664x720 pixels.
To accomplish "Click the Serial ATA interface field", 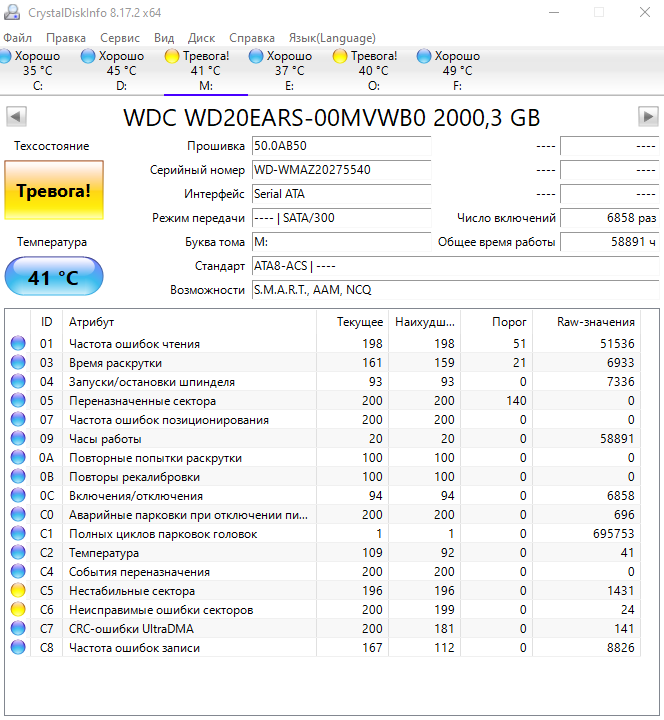I will pyautogui.click(x=341, y=194).
